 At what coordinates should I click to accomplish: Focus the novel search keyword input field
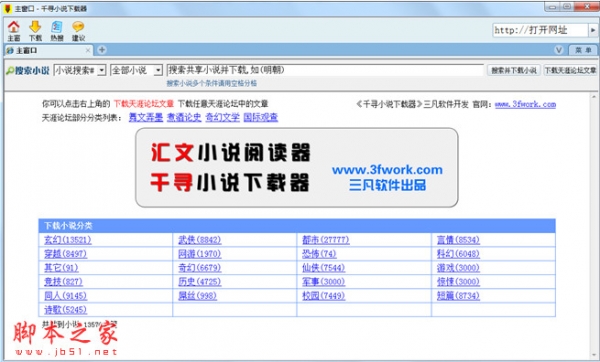[x=325, y=70]
